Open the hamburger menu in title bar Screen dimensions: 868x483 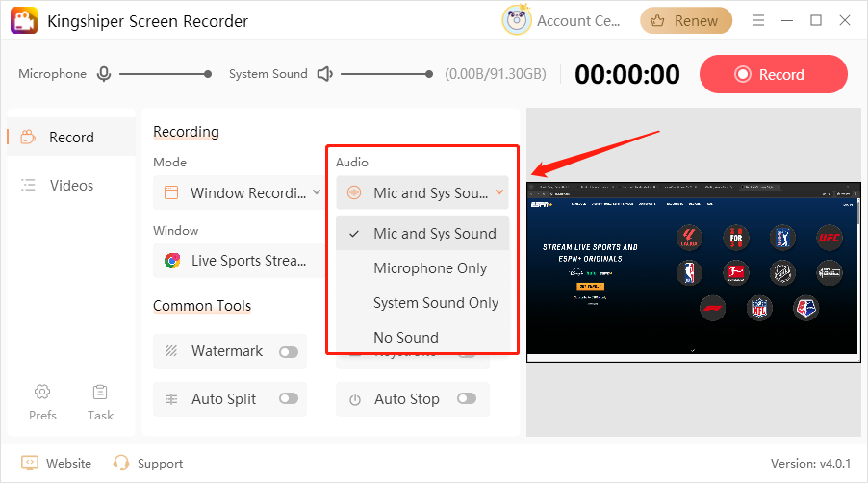click(758, 20)
